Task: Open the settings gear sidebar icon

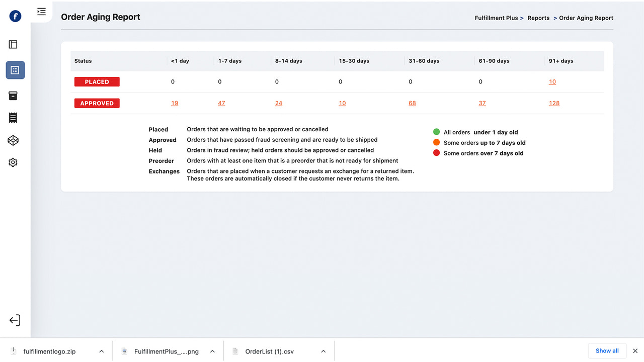Action: point(13,162)
